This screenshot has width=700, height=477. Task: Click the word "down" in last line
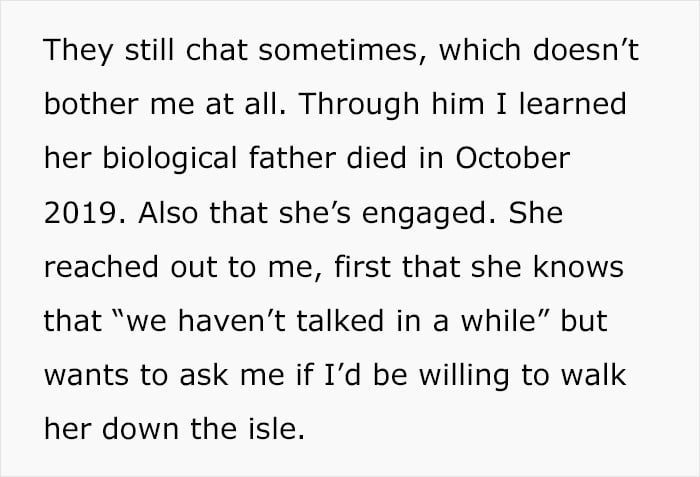(x=141, y=428)
